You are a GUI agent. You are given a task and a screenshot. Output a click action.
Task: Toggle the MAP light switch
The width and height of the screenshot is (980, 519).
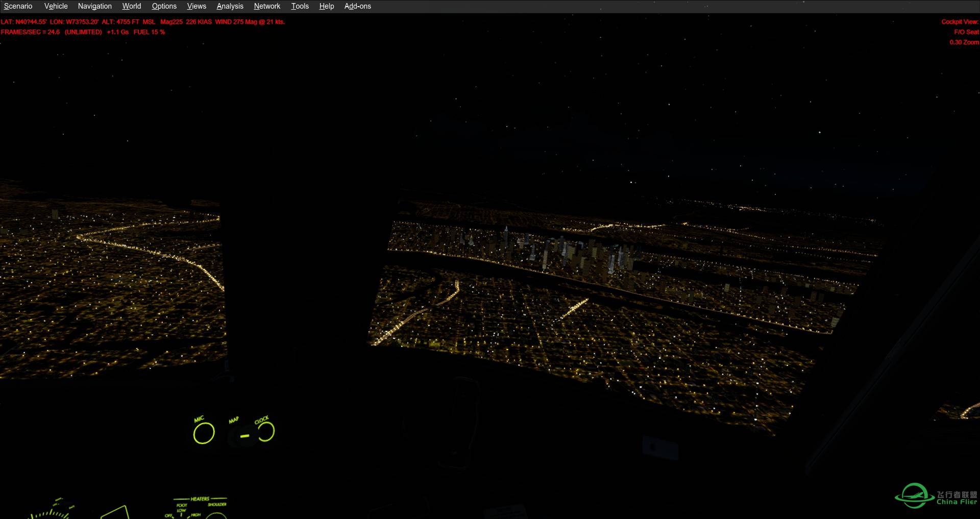(245, 436)
